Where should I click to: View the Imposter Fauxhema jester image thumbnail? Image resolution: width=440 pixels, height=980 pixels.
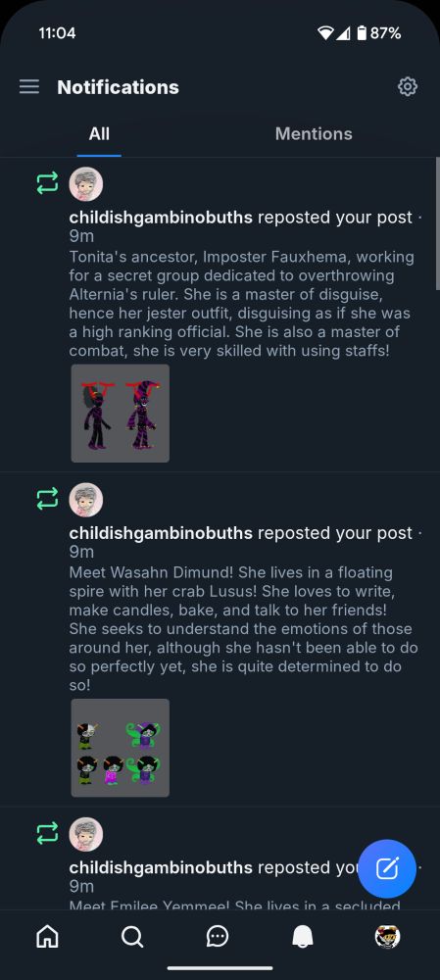(x=120, y=414)
